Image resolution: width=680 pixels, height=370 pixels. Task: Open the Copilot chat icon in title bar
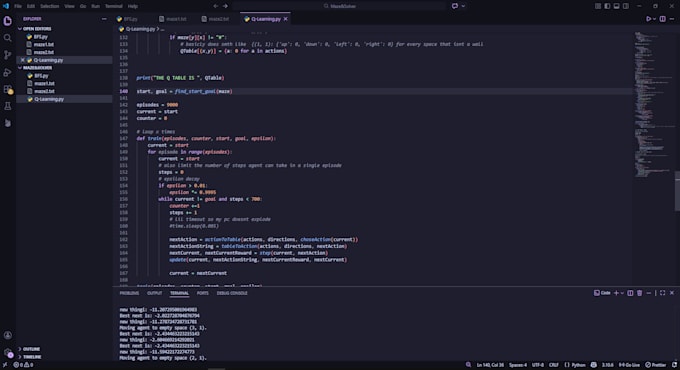(455, 6)
